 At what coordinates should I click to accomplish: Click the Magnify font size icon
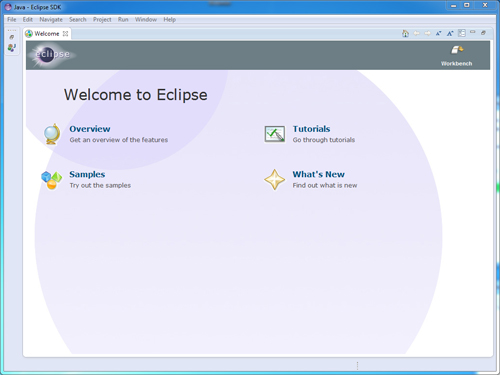(x=450, y=33)
